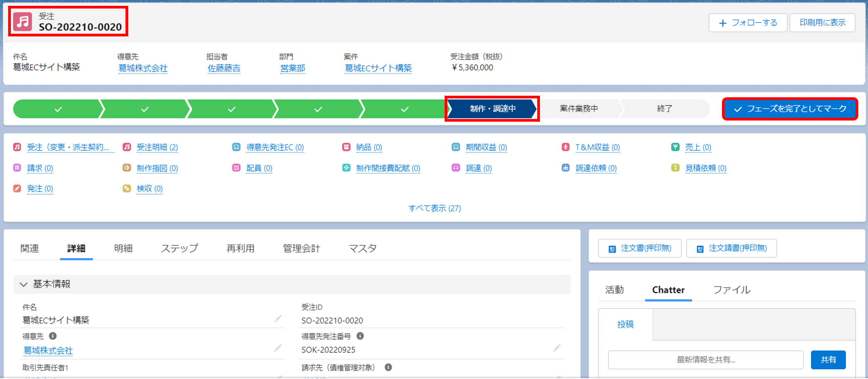Click info icon beside 得意先発注番号

(x=360, y=336)
